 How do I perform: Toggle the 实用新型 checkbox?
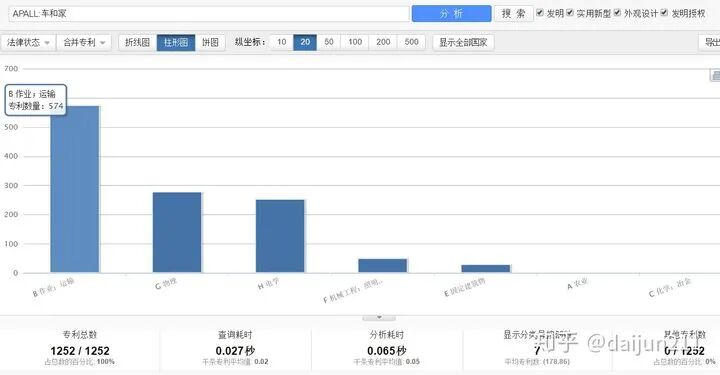[x=570, y=13]
